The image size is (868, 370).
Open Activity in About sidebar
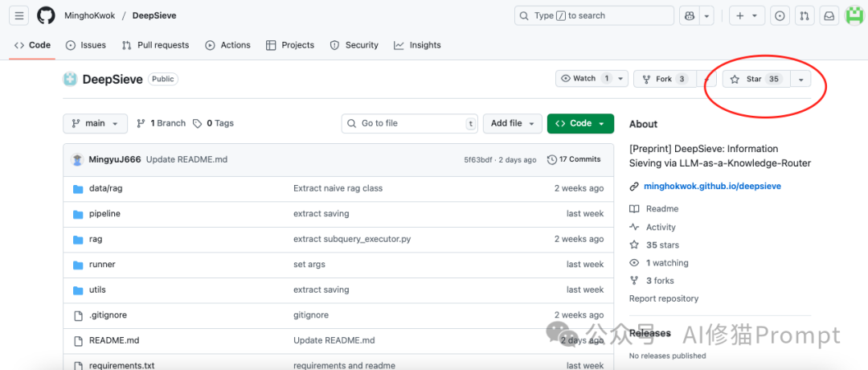[661, 227]
